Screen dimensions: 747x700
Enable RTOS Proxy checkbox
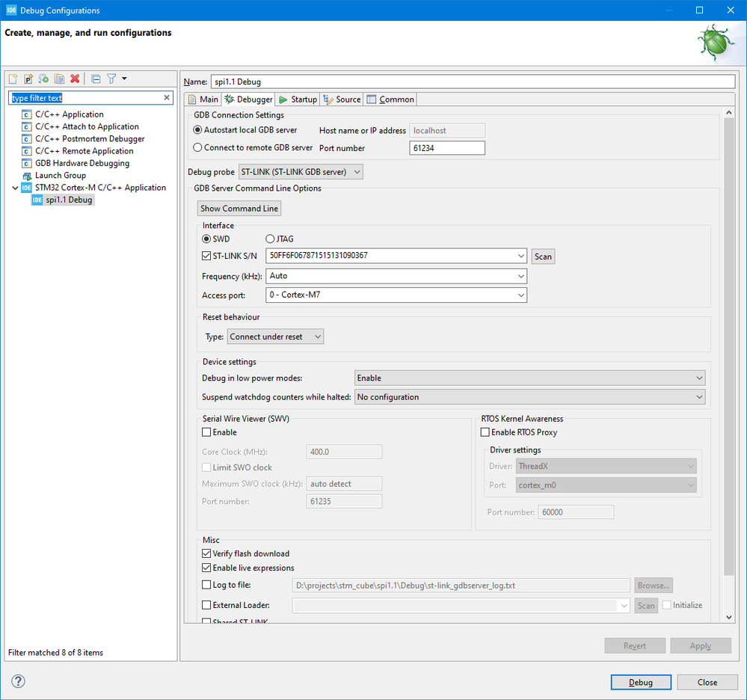pos(485,432)
